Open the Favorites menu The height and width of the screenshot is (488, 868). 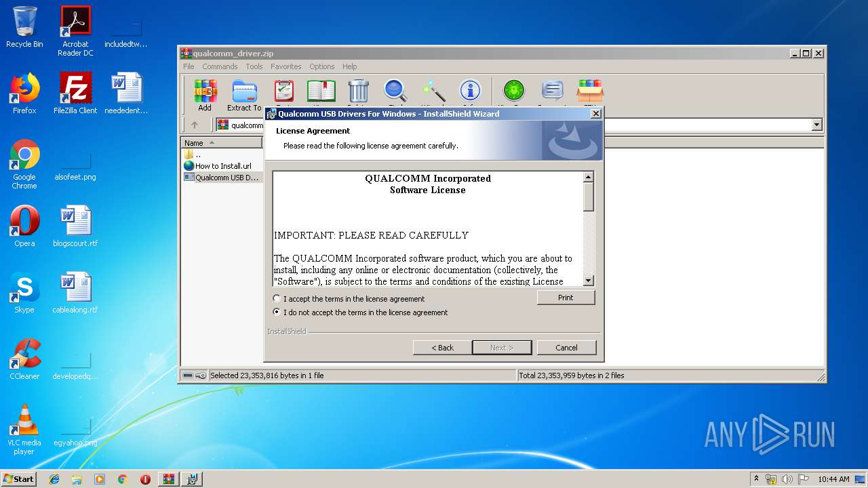tap(285, 66)
